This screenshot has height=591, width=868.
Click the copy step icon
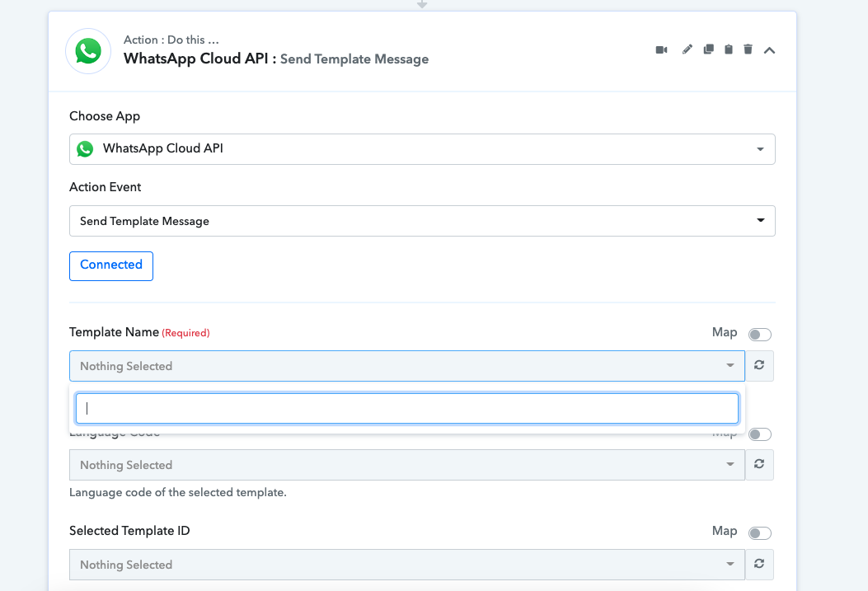[x=709, y=49]
